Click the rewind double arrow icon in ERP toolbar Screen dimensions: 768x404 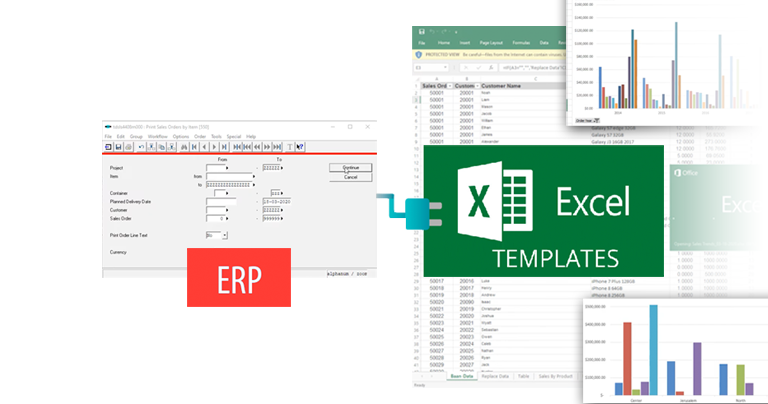257,147
